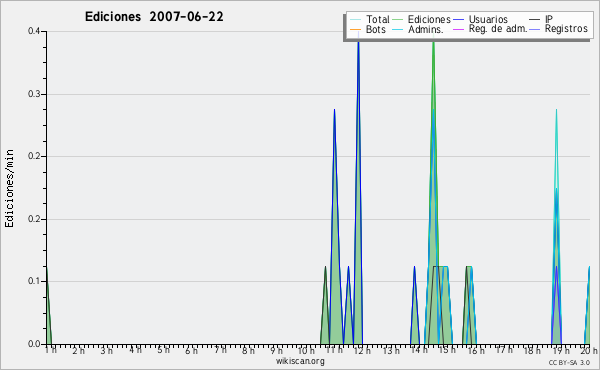Click the 14 h x-axis label
This screenshot has height=370, width=600.
point(419,350)
